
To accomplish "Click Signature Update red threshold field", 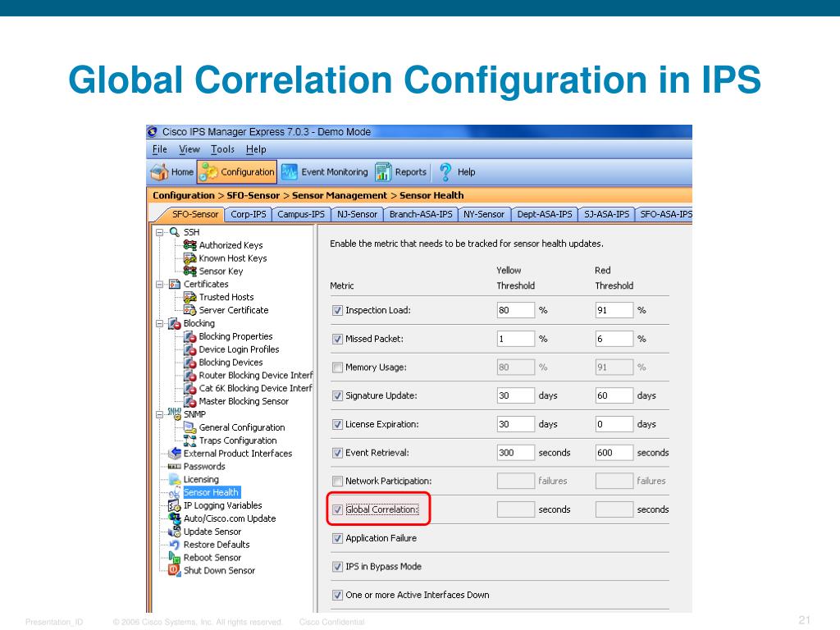I will pos(614,395).
